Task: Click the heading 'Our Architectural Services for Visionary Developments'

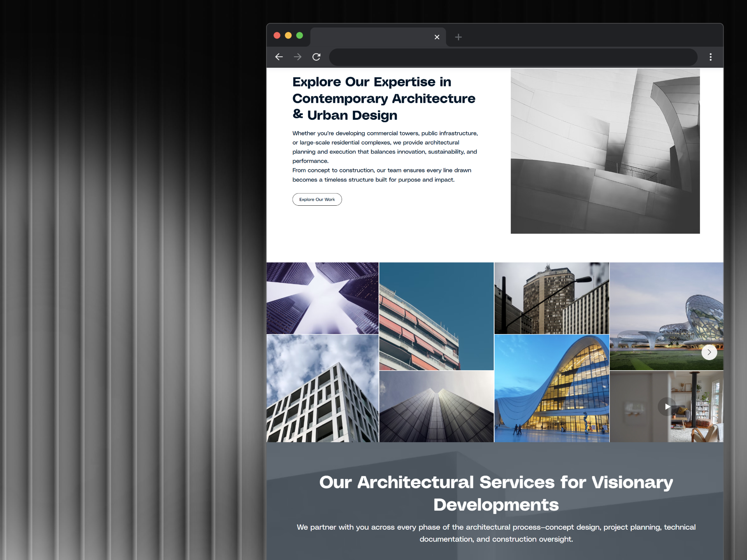Action: click(495, 493)
